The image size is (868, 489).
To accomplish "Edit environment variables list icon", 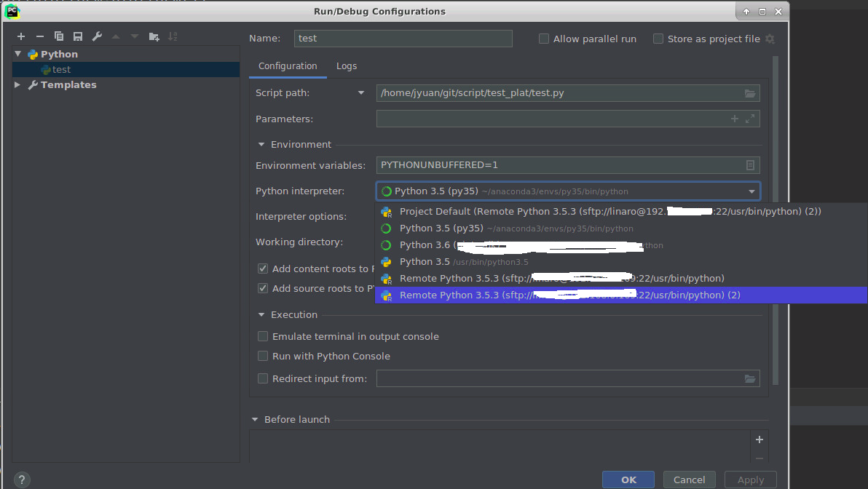I will pos(750,165).
